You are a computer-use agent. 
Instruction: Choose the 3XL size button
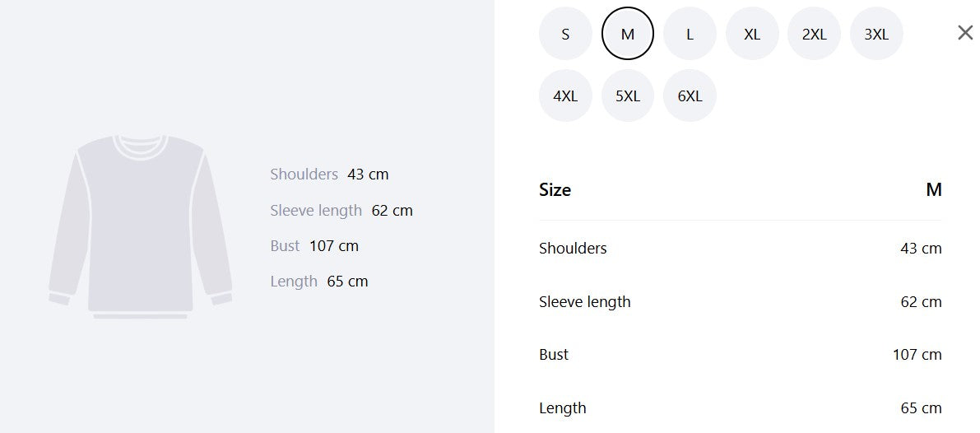pyautogui.click(x=876, y=34)
